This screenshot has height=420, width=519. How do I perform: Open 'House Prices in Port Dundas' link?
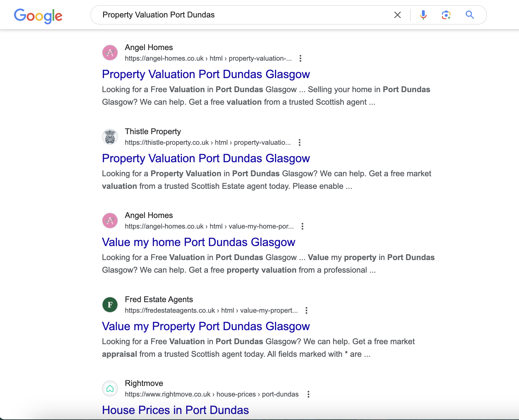[175, 410]
